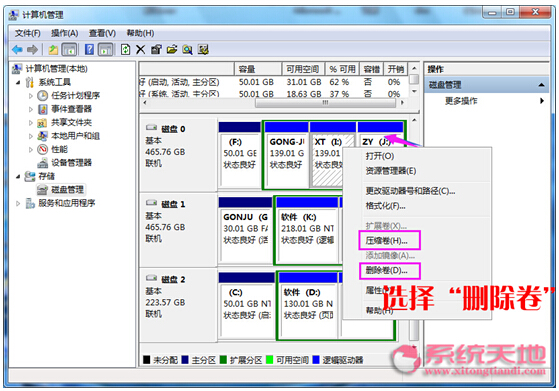The width and height of the screenshot is (559, 391).
Task: Expand the 事件查看器 node arrow
Action: coord(31,109)
